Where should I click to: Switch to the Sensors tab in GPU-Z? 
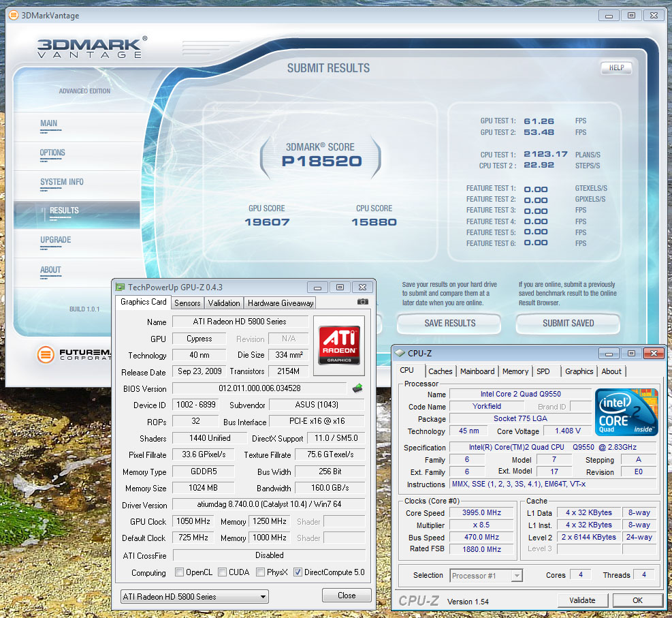pyautogui.click(x=187, y=303)
